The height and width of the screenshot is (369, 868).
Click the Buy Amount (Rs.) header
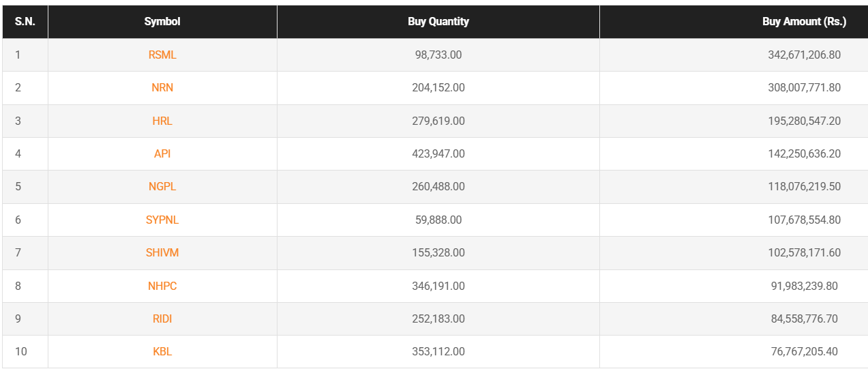click(x=804, y=22)
